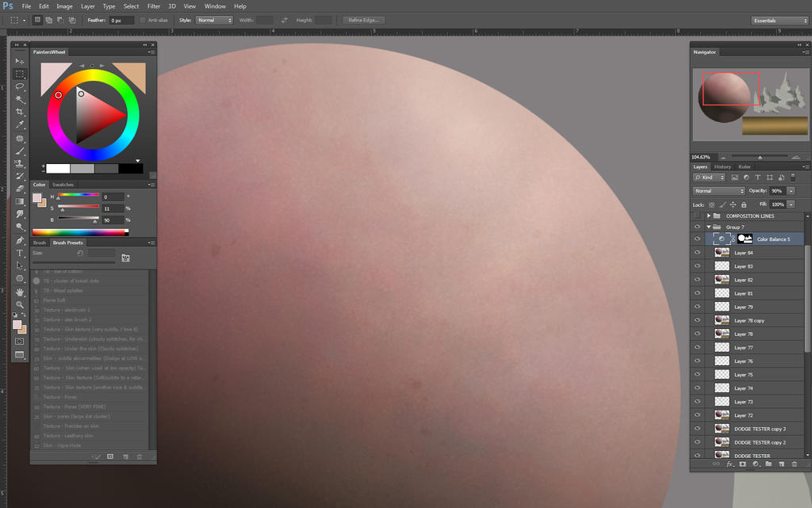812x508 pixels.
Task: Select the Healing Brush tool
Action: click(20, 138)
